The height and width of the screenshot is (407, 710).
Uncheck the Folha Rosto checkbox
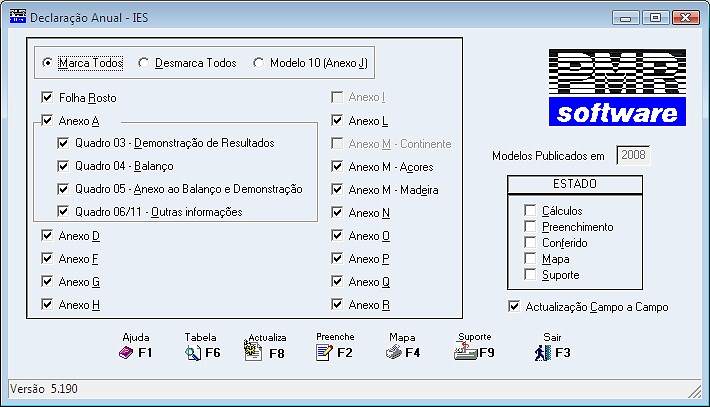click(x=47, y=97)
